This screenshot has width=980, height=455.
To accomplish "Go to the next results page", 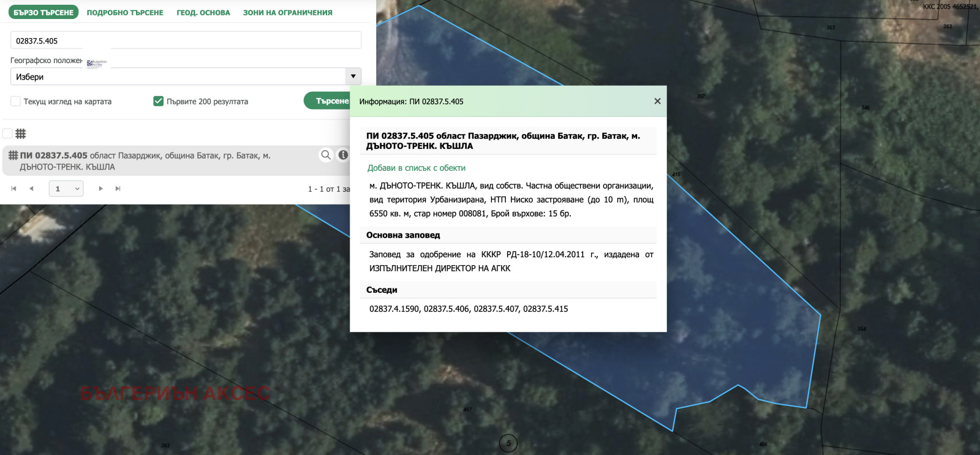I will click(100, 189).
